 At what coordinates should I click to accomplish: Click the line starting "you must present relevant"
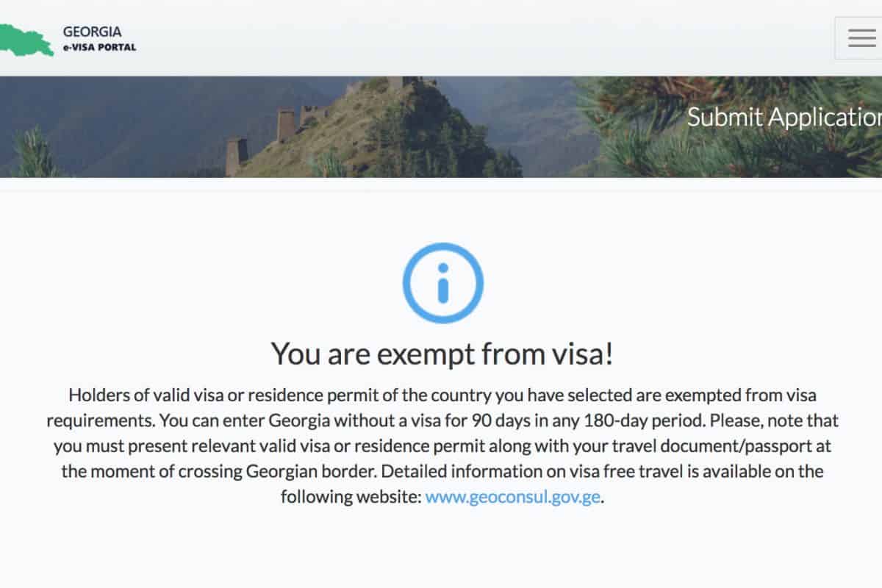(442, 446)
